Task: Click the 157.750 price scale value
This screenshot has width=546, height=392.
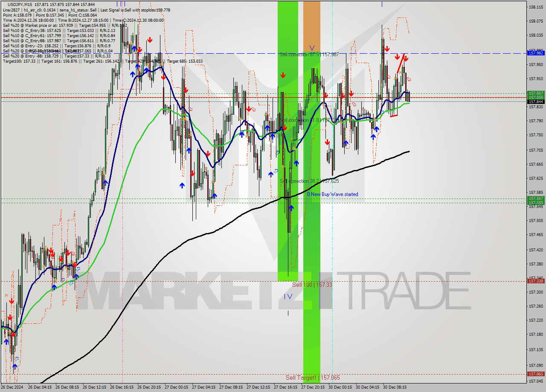Action: [536, 135]
